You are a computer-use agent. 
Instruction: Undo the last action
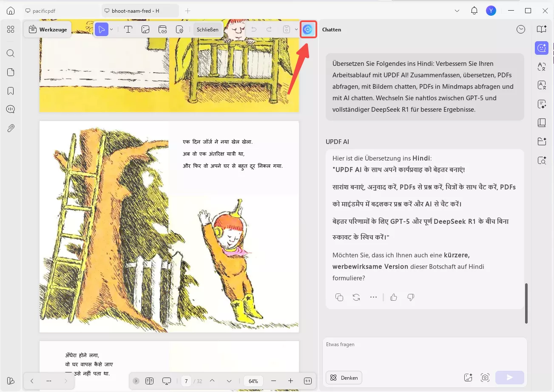254,29
